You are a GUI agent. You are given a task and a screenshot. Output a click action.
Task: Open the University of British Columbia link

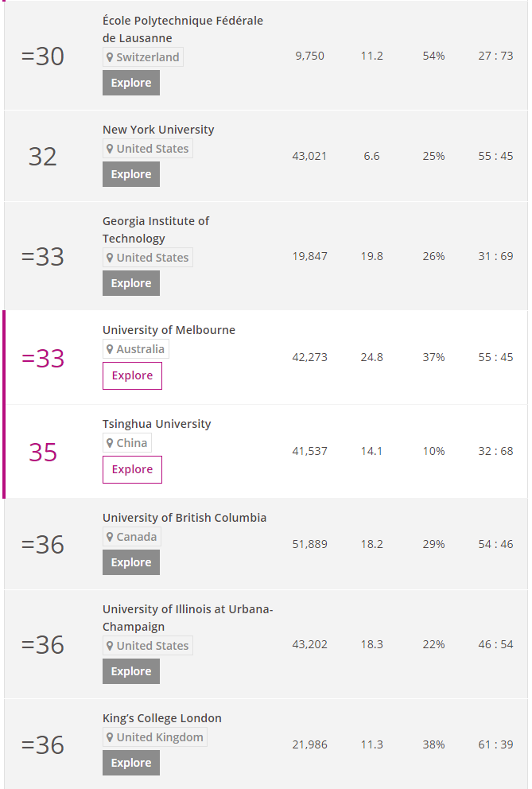coord(184,518)
